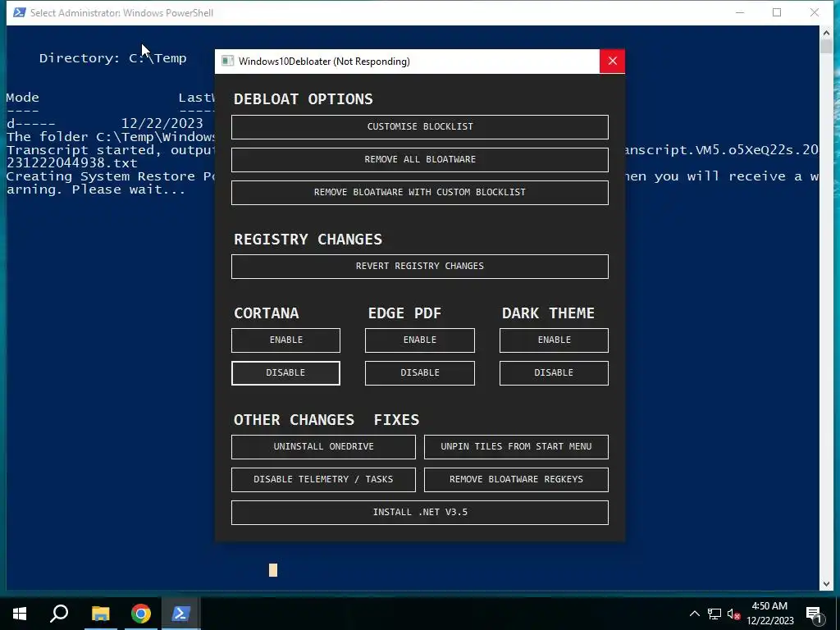The width and height of the screenshot is (840, 630).
Task: Click the Windows10Debloater title bar icon
Action: [228, 61]
